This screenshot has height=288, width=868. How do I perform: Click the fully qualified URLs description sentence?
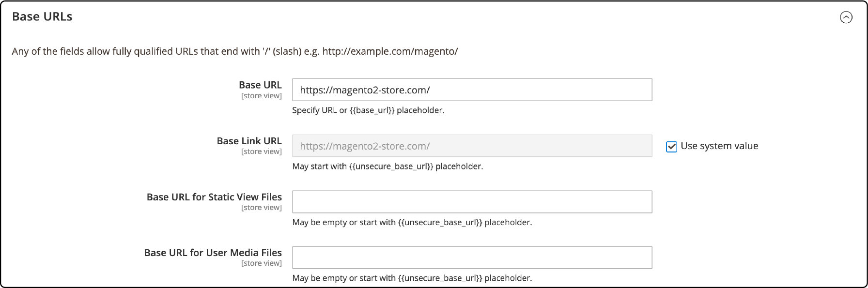pos(235,51)
